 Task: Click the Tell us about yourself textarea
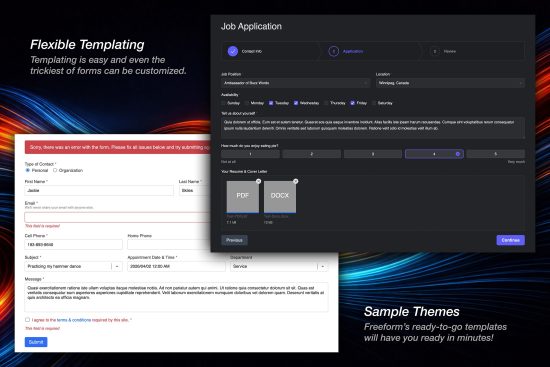click(x=373, y=128)
